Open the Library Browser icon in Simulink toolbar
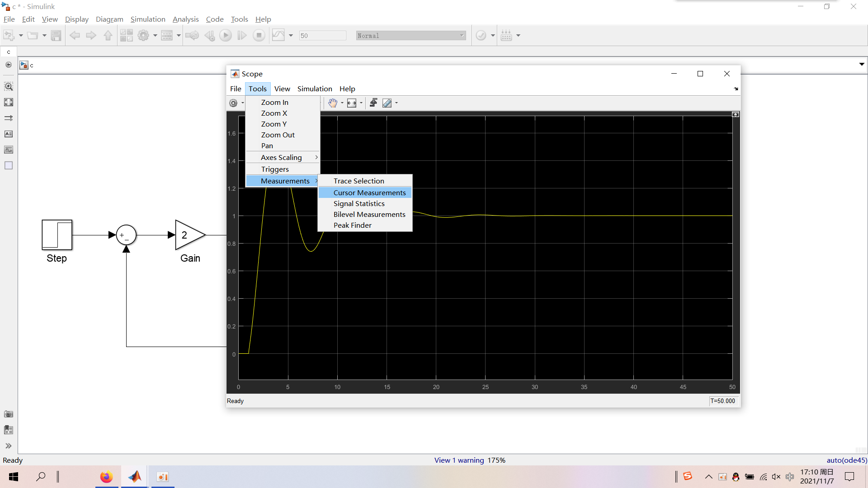Viewport: 868px width, 488px height. pos(127,35)
